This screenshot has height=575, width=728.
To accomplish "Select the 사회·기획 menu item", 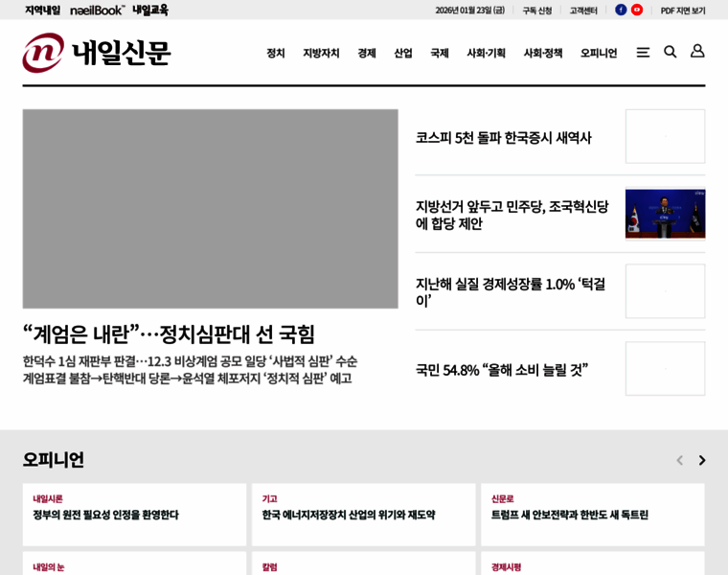I will pyautogui.click(x=486, y=54).
